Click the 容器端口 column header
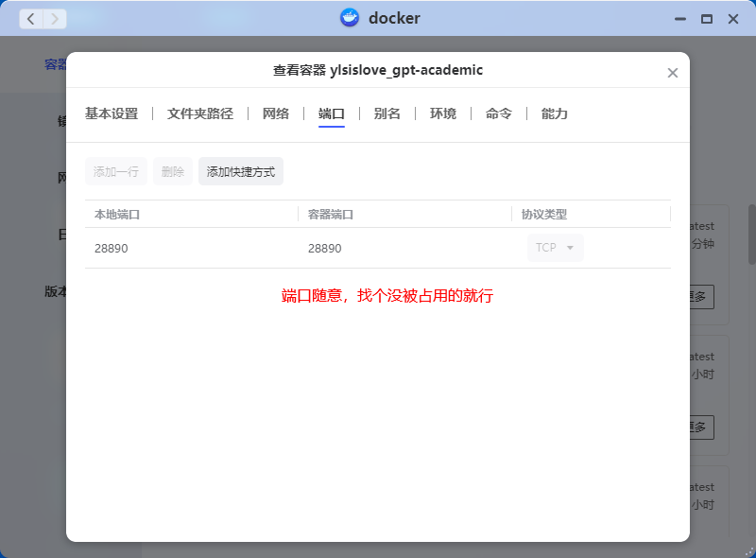This screenshot has height=558, width=756. coord(331,215)
